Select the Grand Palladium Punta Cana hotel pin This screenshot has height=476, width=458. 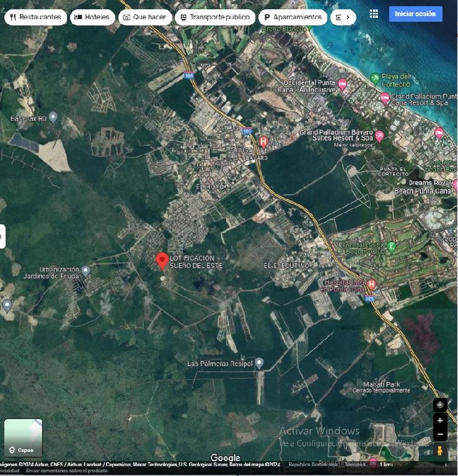pos(385,98)
